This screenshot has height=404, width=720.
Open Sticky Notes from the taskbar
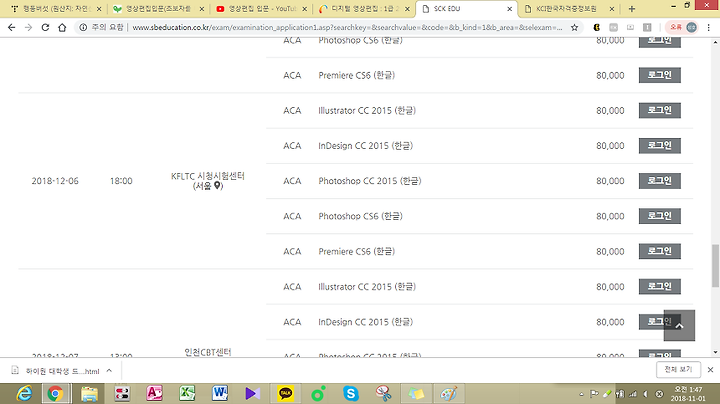point(416,393)
